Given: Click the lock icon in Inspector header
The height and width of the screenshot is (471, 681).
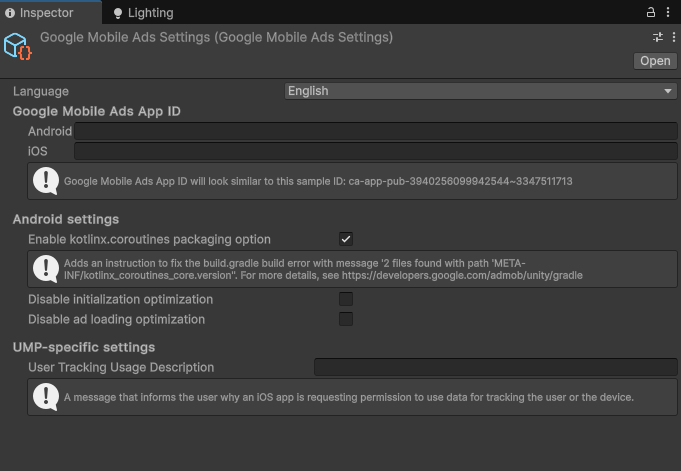Looking at the screenshot, I should pos(651,12).
